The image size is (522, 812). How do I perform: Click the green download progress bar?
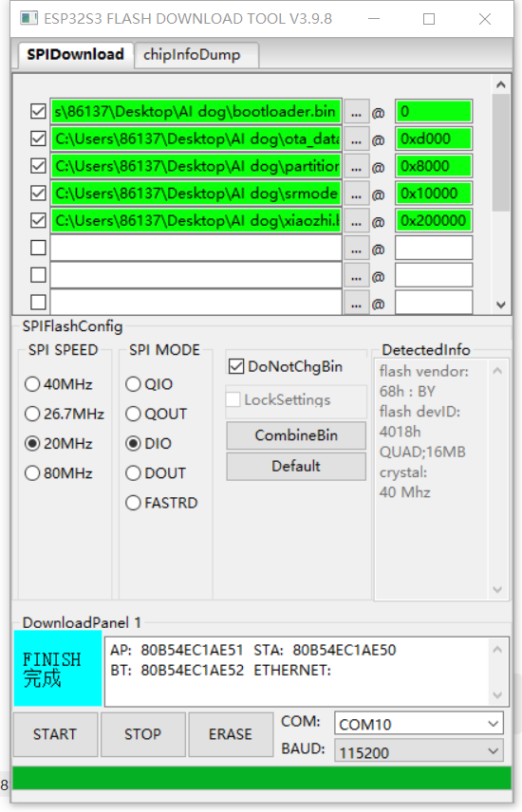262,779
